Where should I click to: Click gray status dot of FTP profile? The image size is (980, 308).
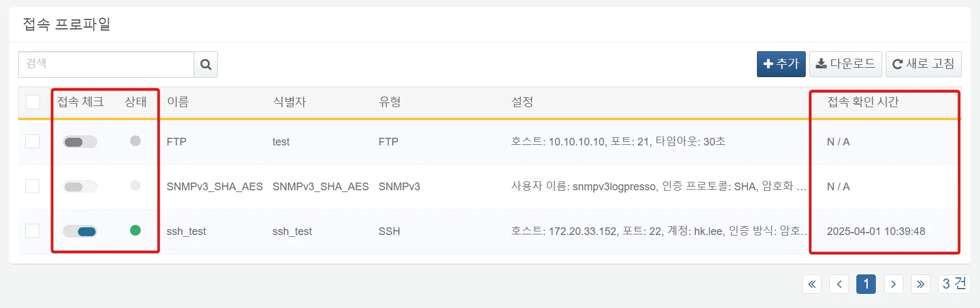tap(135, 141)
